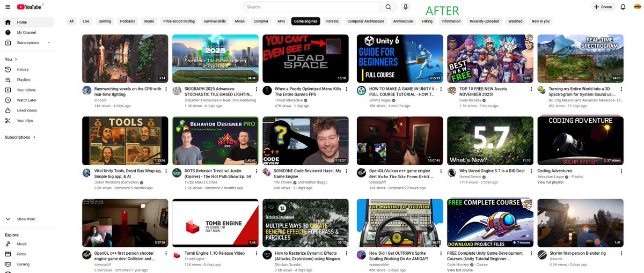Open SOMEONE Code Reviewed Hazel title
Viewport: 644px width, 273px height.
308,174
